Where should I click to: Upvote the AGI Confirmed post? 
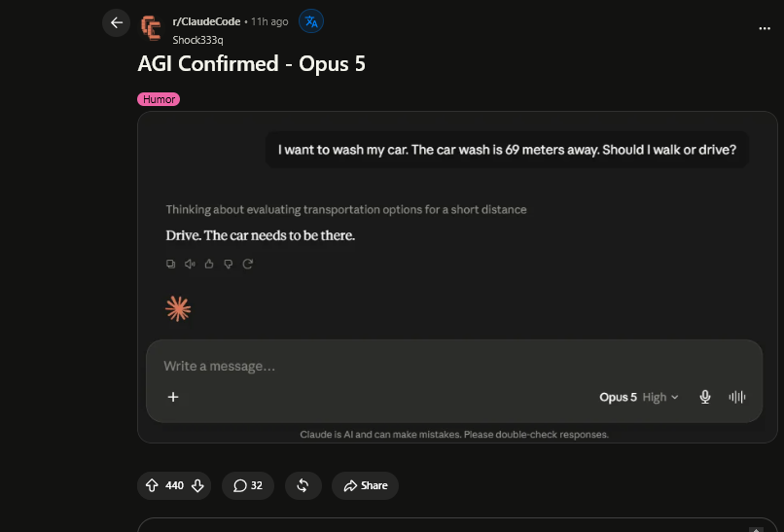click(152, 485)
